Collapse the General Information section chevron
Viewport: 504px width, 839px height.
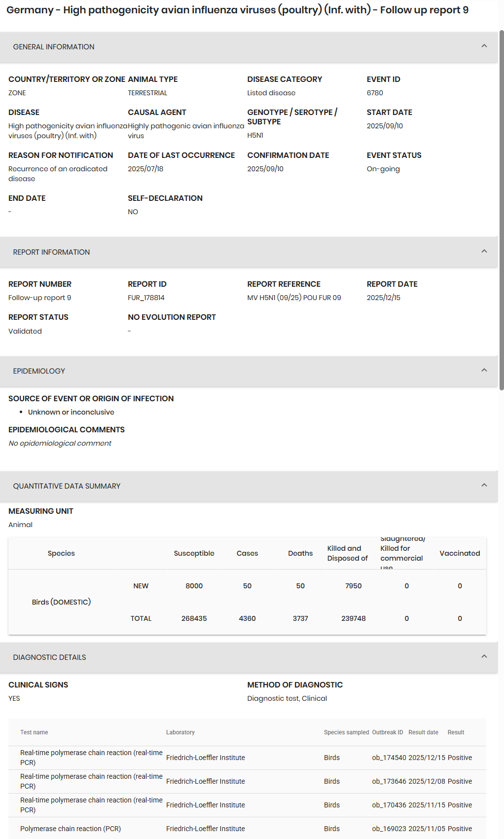(x=484, y=46)
